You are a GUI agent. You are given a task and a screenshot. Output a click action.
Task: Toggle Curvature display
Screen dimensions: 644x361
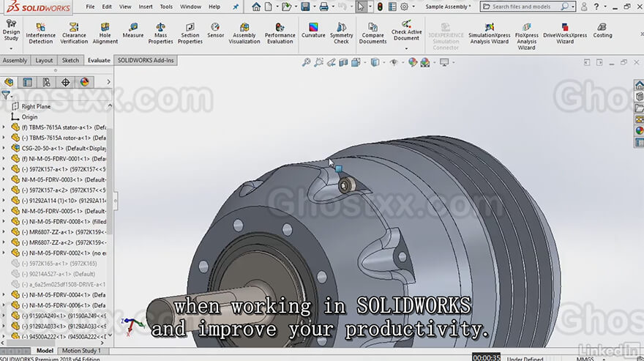click(313, 31)
